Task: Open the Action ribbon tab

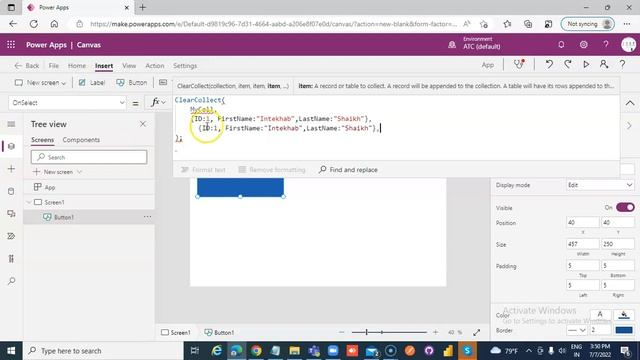Action: pos(155,66)
